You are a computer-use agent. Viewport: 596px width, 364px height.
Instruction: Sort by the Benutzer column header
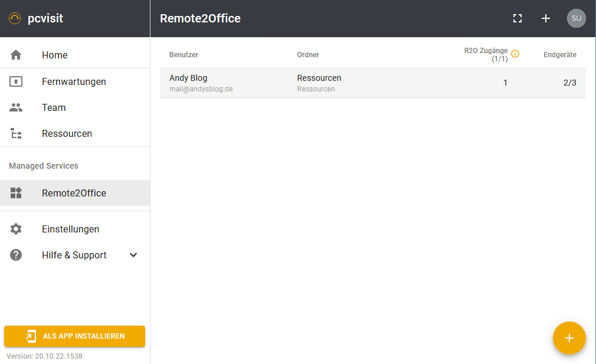(184, 55)
